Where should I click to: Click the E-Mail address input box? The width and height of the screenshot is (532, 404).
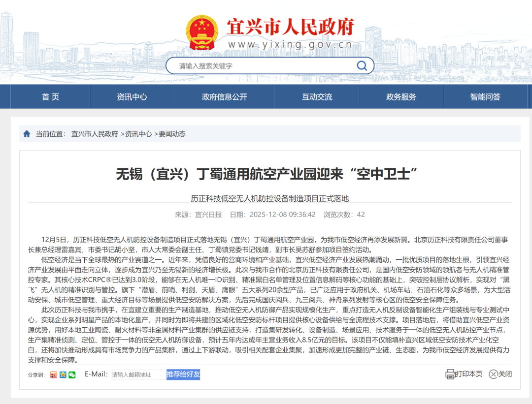pyautogui.click(x=138, y=375)
